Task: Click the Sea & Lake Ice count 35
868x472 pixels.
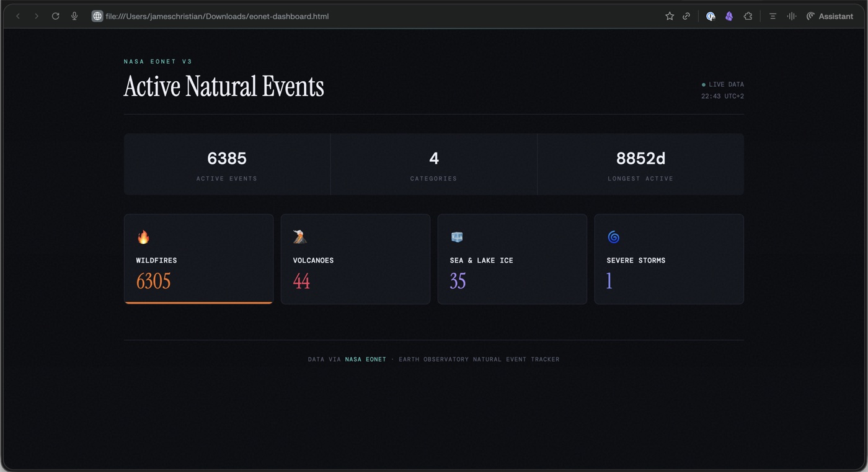Action: coord(458,282)
